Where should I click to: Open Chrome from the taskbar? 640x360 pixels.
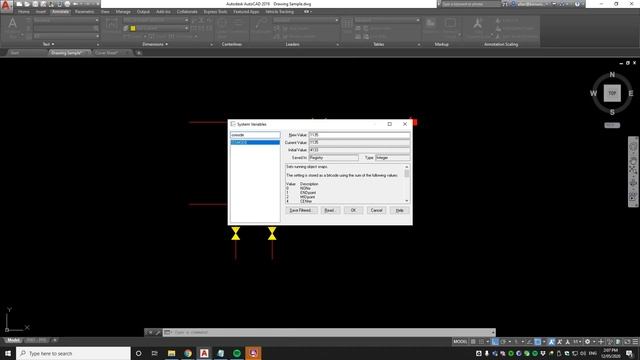point(188,353)
